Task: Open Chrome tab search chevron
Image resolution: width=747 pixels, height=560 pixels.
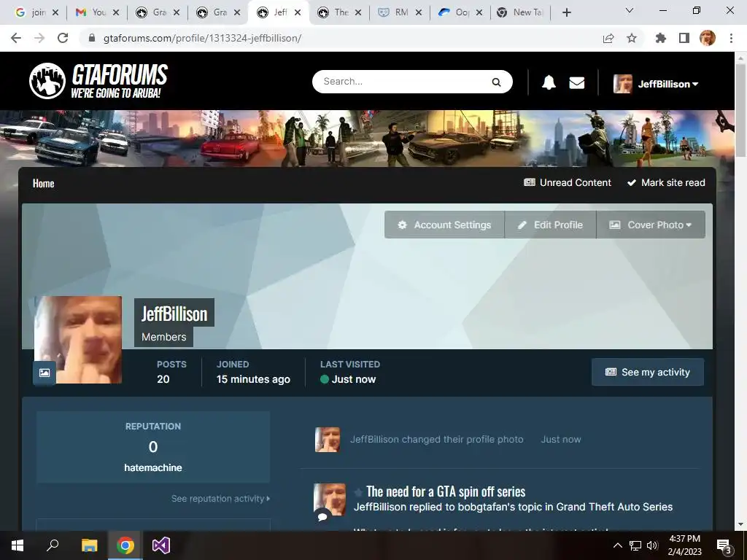Action: 630,10
